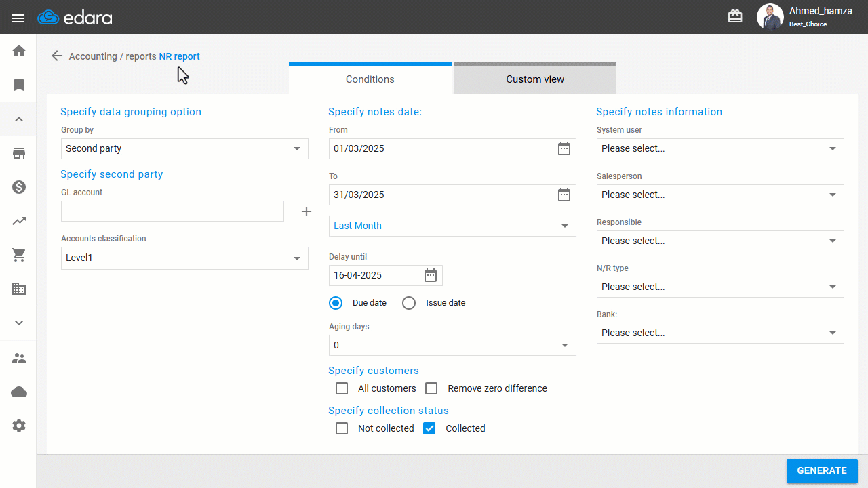
Task: Check Remove zero difference checkbox
Action: point(431,388)
